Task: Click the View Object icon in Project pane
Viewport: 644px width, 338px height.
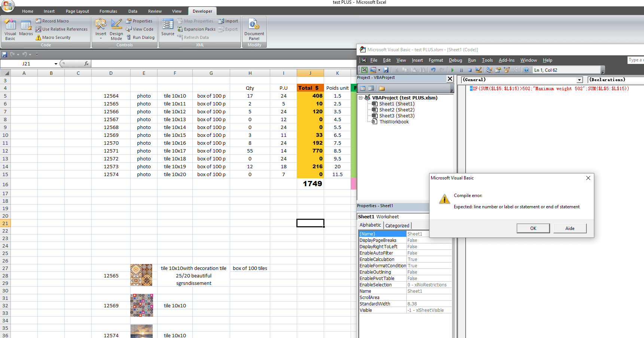Action: coord(371,88)
